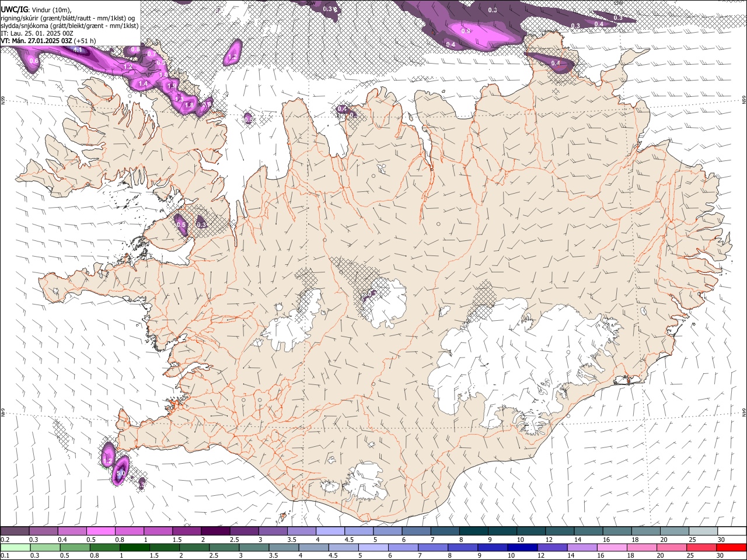
Task: Click the '(+51 h)' forecast offset text
Action: click(x=85, y=41)
